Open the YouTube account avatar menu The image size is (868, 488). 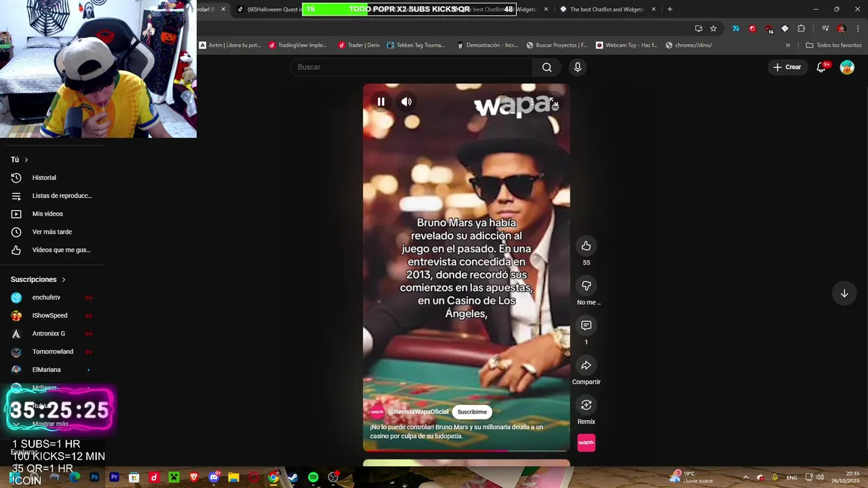(847, 67)
